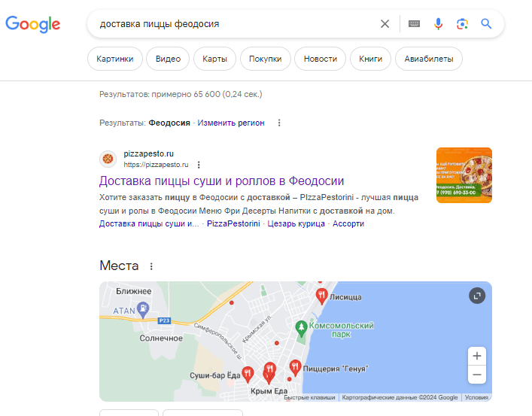Zoom in on the map
This screenshot has width=532, height=416.
point(477,355)
